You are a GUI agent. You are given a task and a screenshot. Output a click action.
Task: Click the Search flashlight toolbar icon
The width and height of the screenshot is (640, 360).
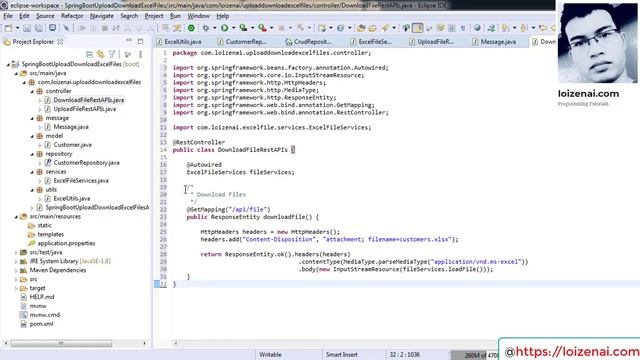tap(385, 28)
